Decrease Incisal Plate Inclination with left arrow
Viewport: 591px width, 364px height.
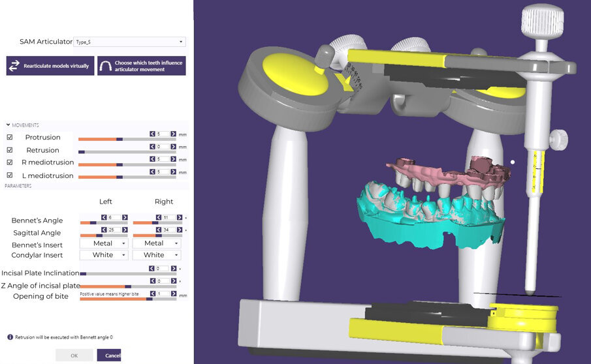[153, 268]
